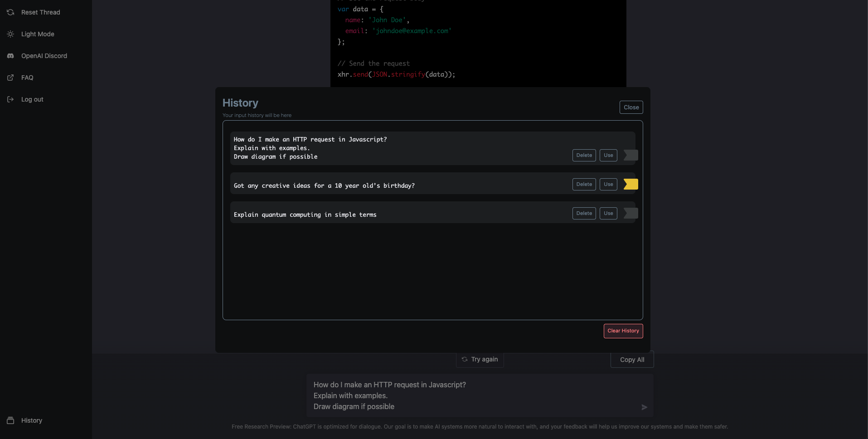Choose Log out from the sidebar
Image resolution: width=868 pixels, height=439 pixels.
coord(32,99)
